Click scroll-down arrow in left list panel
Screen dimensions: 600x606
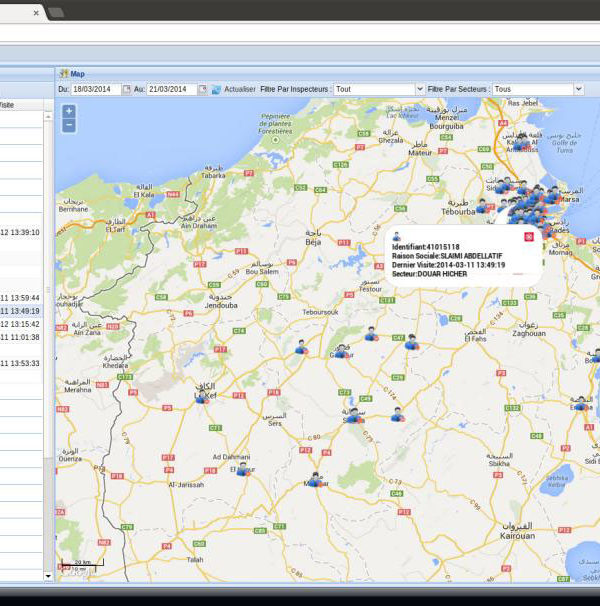point(48,576)
